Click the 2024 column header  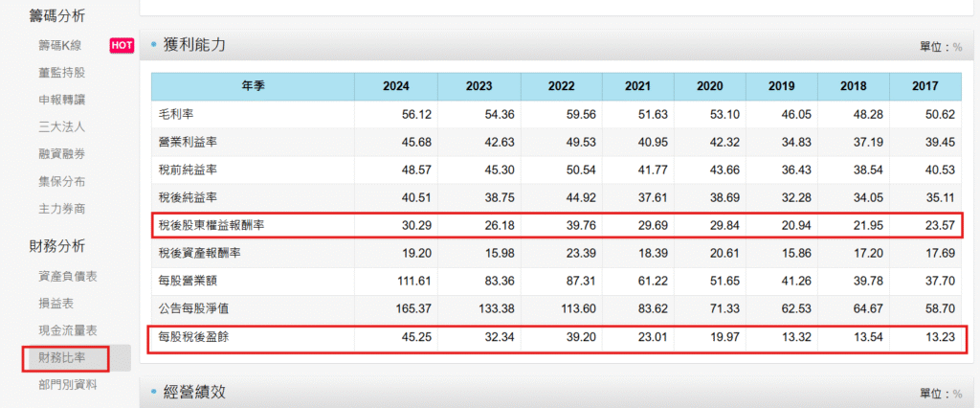tap(396, 86)
